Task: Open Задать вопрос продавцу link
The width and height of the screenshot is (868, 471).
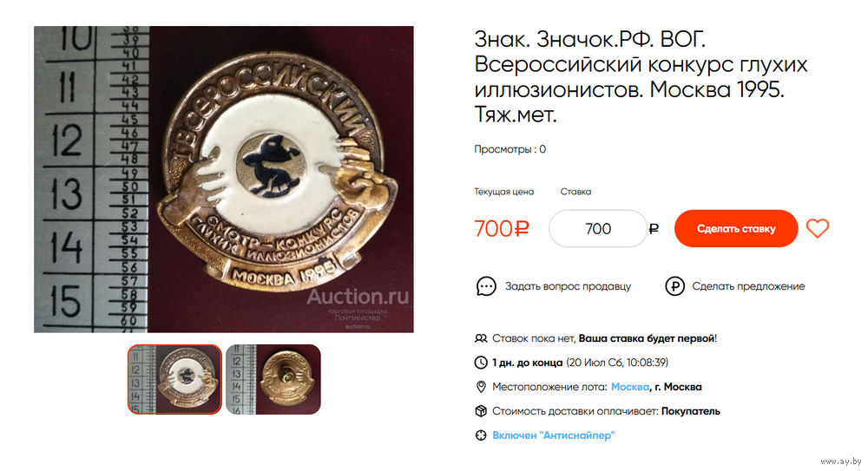Action: [x=568, y=286]
